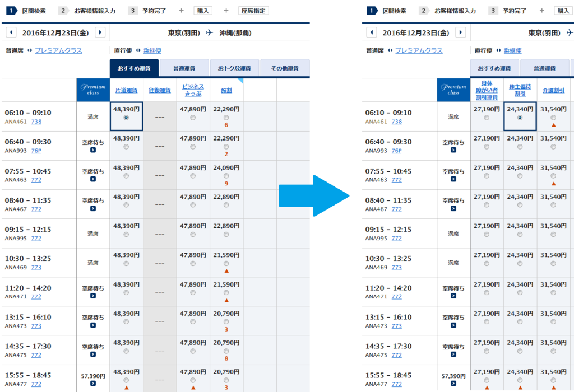Click Premium class column header in right panel
This screenshot has width=574, height=392.
[453, 90]
